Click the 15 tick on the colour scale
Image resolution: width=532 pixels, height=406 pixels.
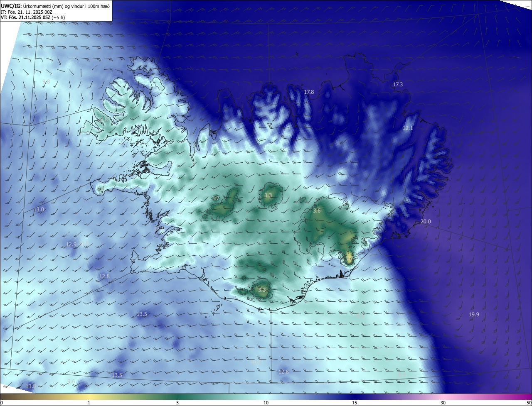click(x=355, y=403)
